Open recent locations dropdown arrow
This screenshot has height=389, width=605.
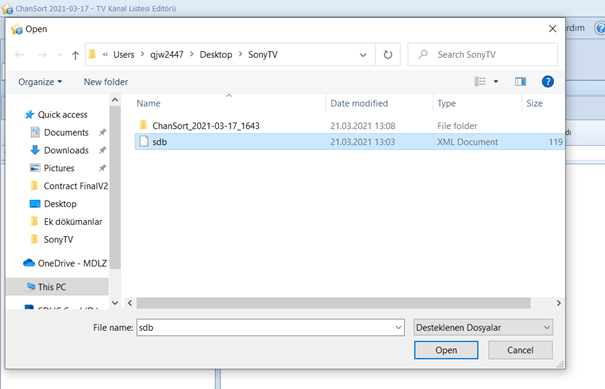[60, 55]
